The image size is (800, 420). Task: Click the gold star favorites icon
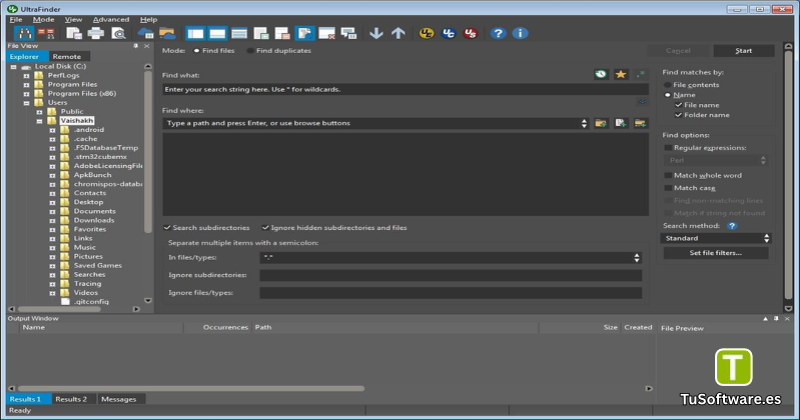[620, 75]
